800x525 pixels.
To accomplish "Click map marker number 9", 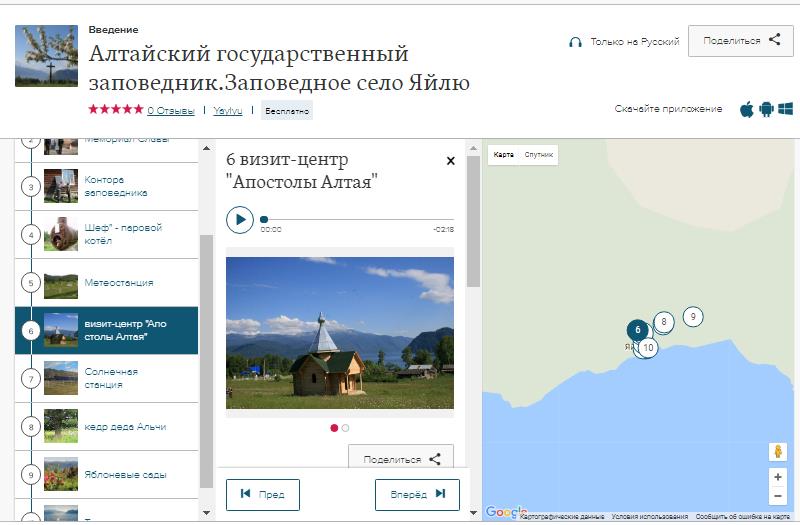I will (x=692, y=316).
